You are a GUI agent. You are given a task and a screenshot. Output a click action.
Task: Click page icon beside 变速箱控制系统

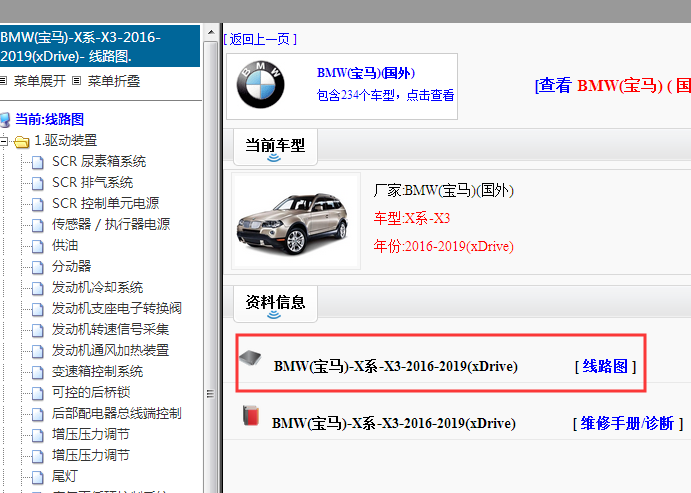(38, 373)
